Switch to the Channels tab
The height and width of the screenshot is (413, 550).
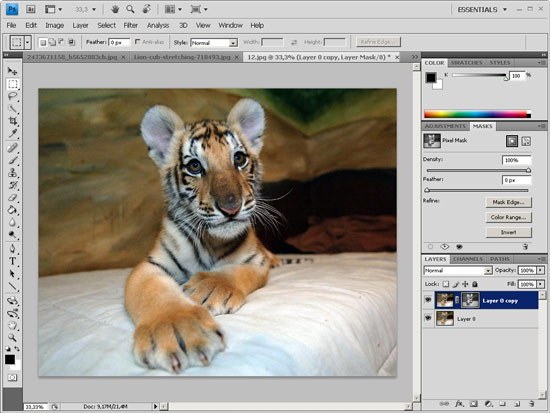468,259
